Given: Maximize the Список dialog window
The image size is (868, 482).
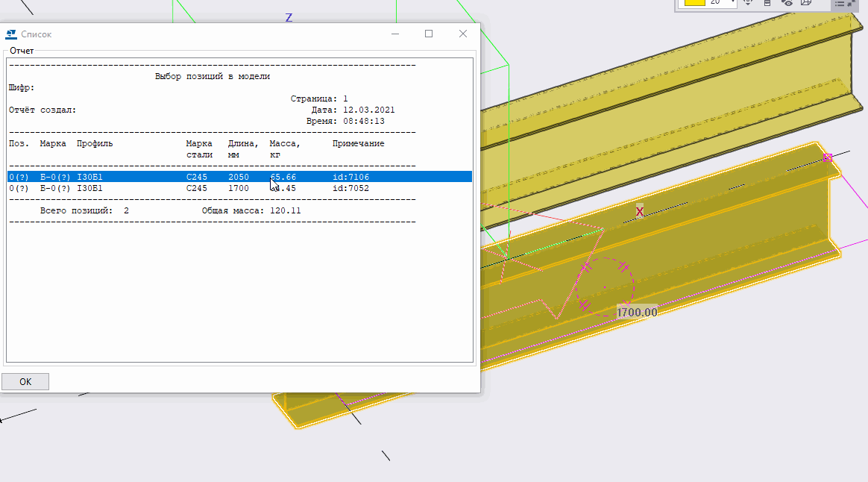Looking at the screenshot, I should click(x=429, y=34).
